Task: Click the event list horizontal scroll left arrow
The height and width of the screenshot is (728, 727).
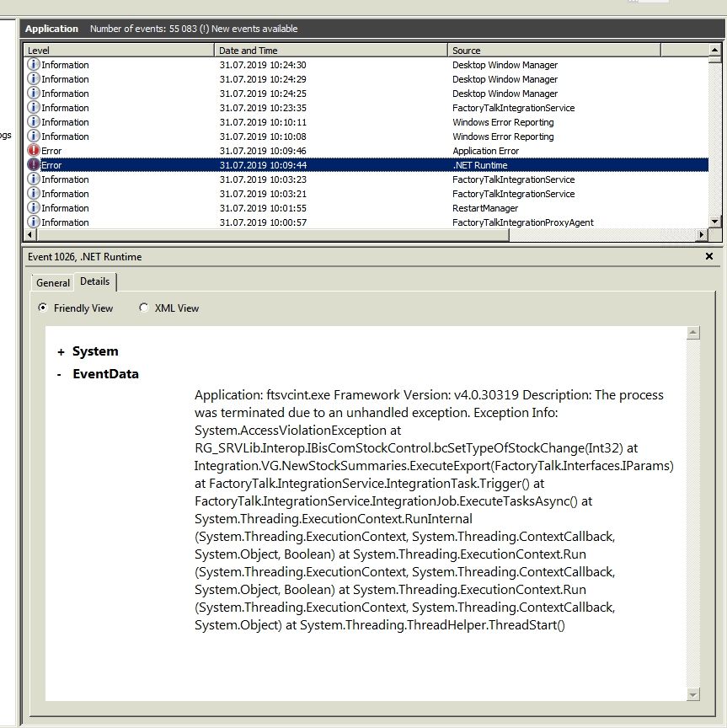Action: (x=30, y=235)
